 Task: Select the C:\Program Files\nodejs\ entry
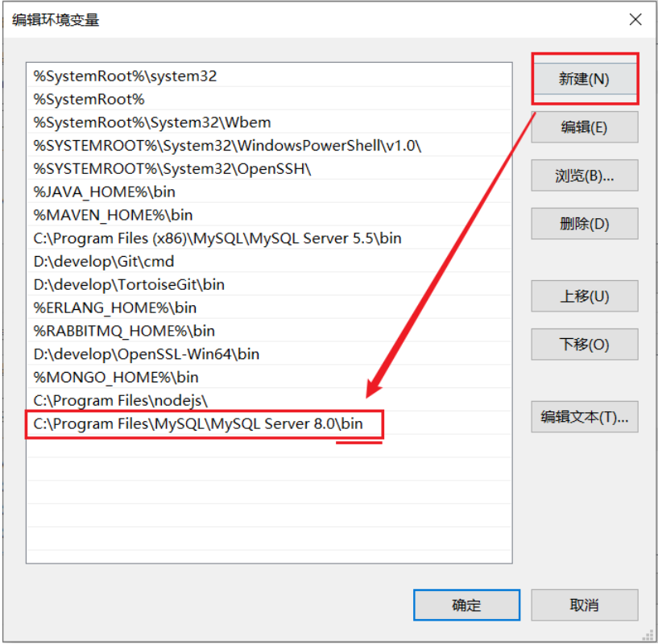269,401
